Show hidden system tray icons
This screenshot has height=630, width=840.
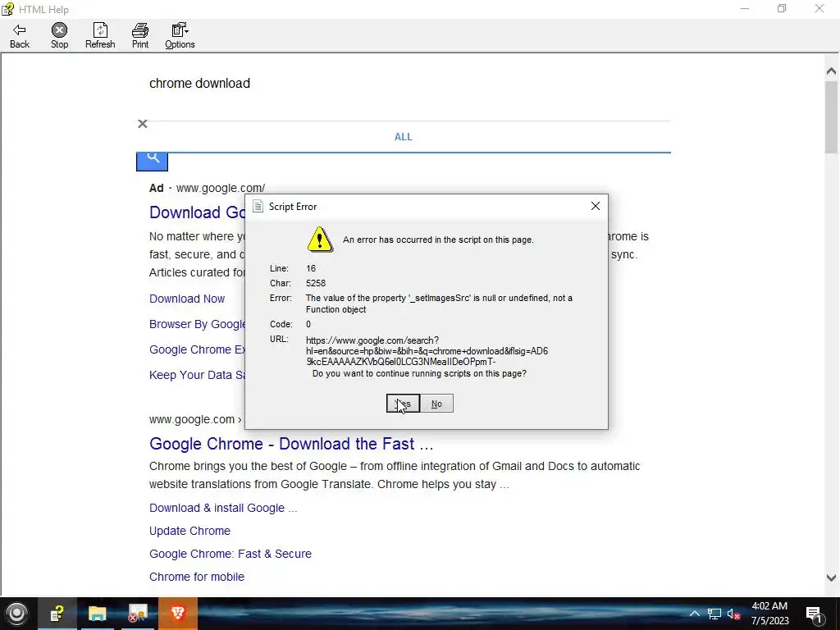click(694, 614)
